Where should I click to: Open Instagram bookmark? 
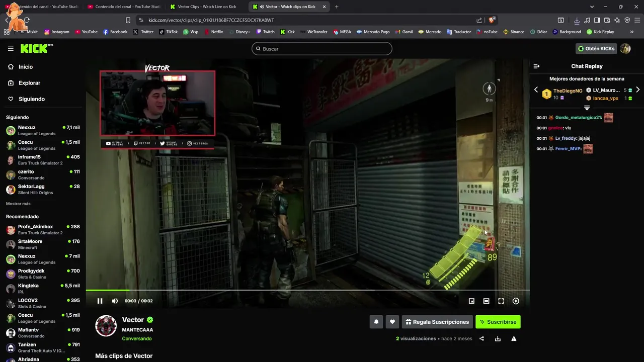(57, 32)
